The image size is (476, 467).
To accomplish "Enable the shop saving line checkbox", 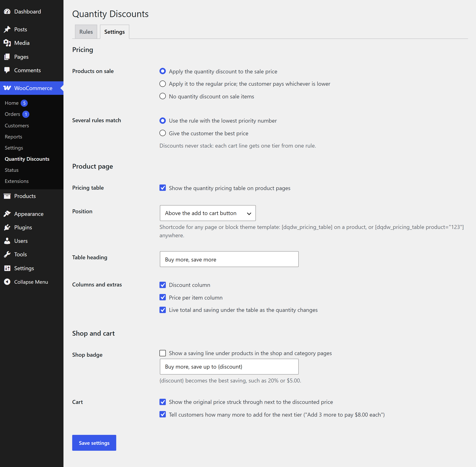I will pyautogui.click(x=163, y=353).
